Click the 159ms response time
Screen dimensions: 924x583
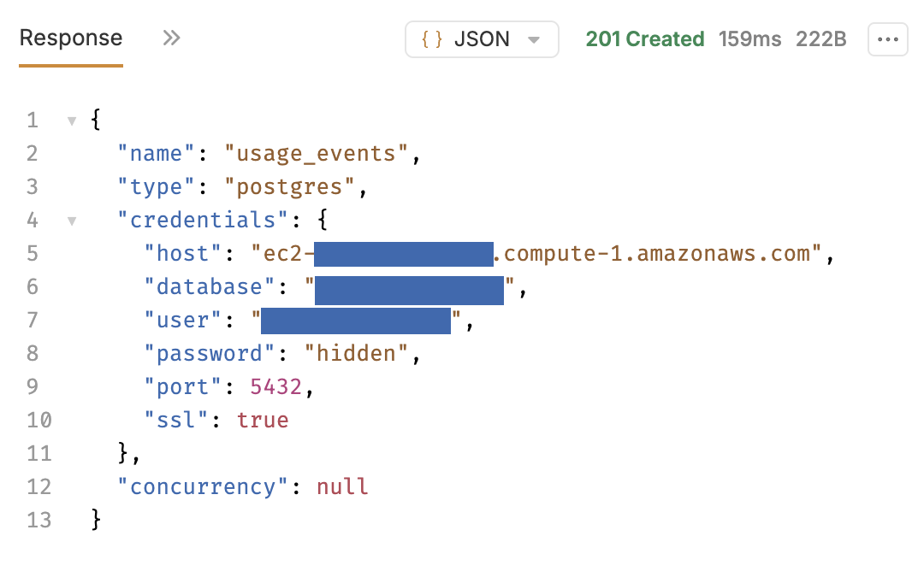tap(750, 39)
